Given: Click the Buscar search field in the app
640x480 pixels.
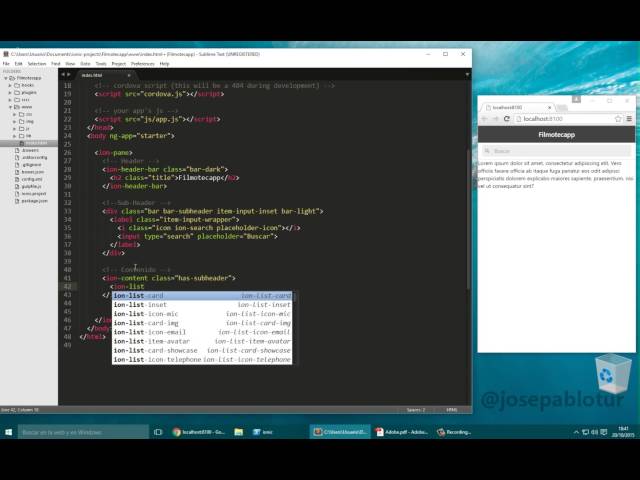Looking at the screenshot, I should (556, 151).
